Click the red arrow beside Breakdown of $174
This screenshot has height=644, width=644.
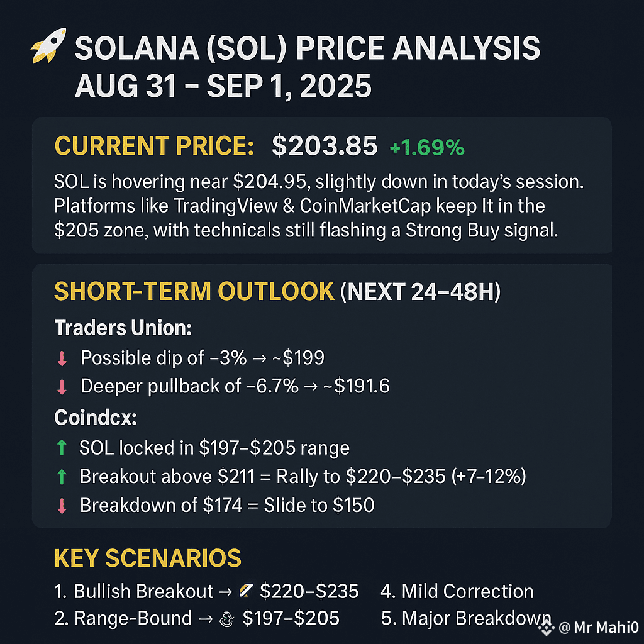coord(62,506)
